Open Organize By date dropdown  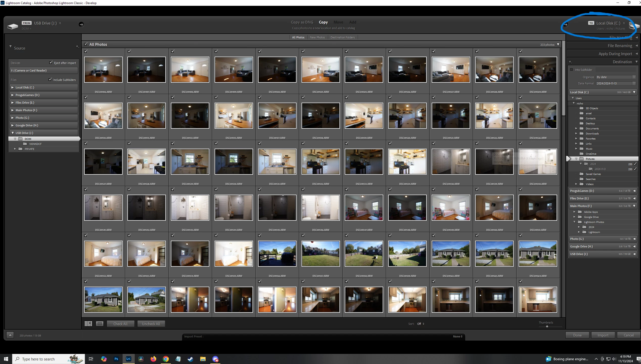pyautogui.click(x=615, y=77)
